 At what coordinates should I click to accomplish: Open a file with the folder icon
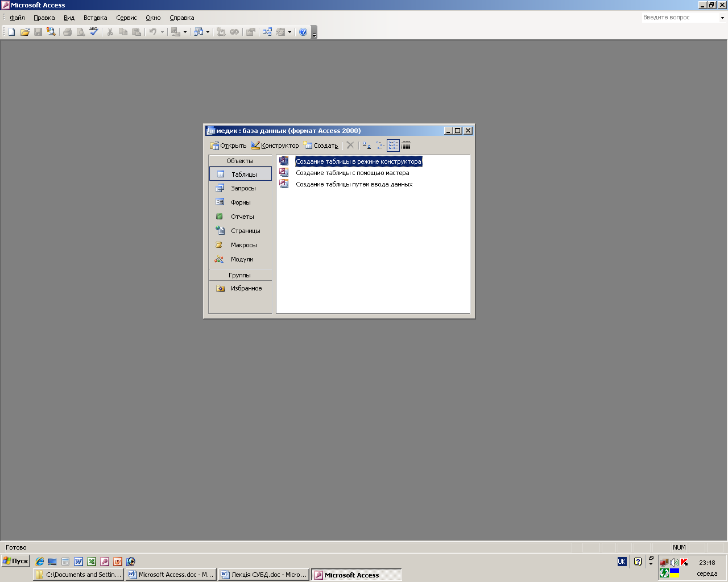point(24,32)
